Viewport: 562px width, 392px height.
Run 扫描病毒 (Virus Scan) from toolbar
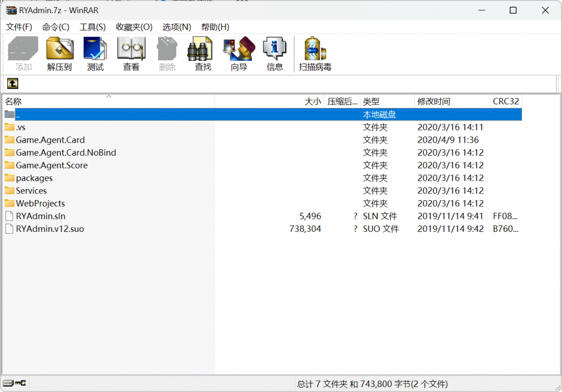[x=314, y=53]
